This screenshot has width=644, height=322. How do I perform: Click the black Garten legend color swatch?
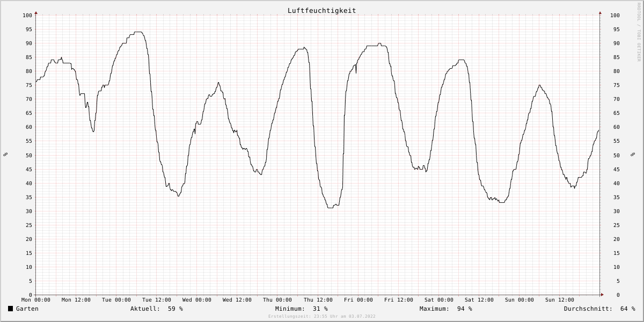10,309
